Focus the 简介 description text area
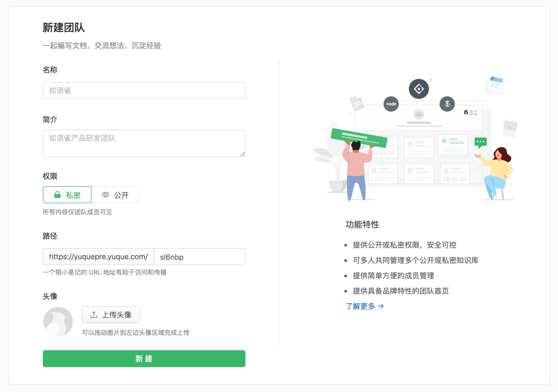Screen dimensions: 558x392 (x=144, y=143)
